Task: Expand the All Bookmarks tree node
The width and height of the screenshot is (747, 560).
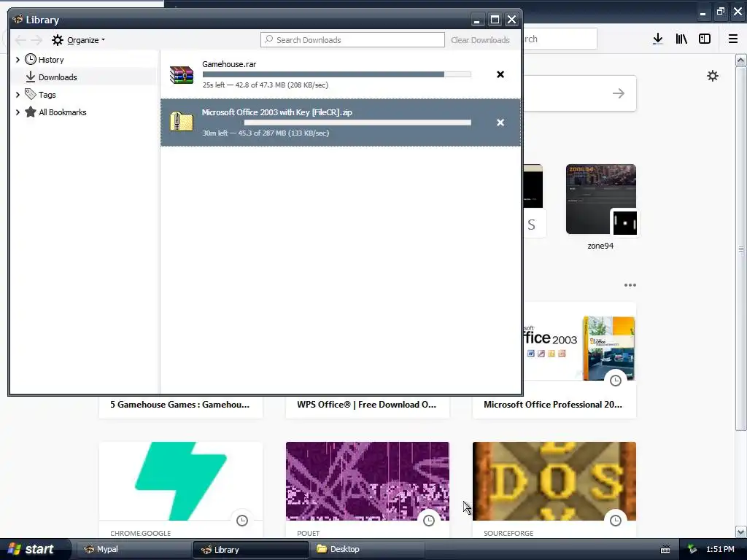Action: [18, 112]
